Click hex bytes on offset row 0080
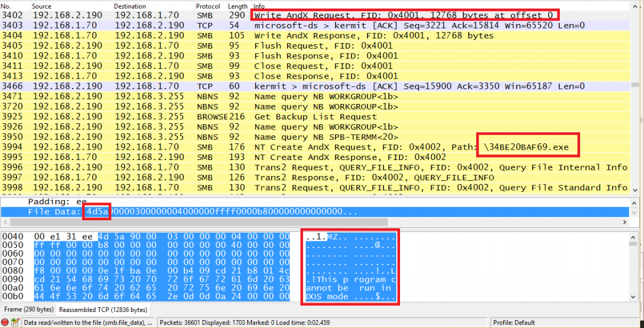Viewport: 644px width, 328px height. 162,271
